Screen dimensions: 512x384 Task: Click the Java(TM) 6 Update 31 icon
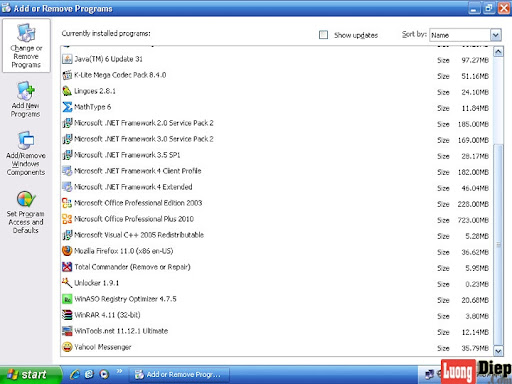pyautogui.click(x=67, y=59)
